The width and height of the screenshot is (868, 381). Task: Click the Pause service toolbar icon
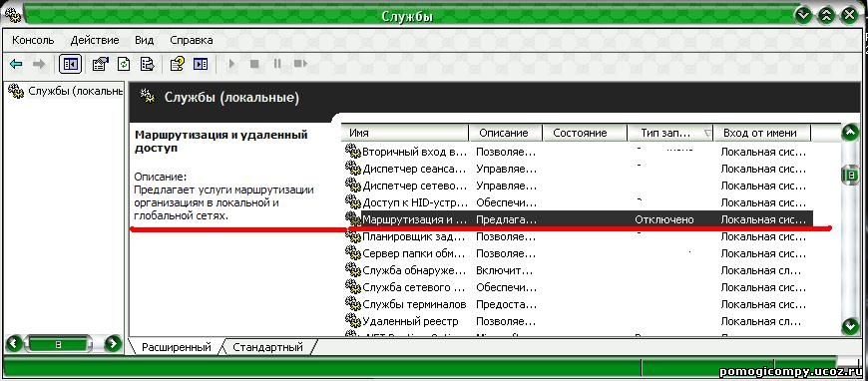click(277, 64)
